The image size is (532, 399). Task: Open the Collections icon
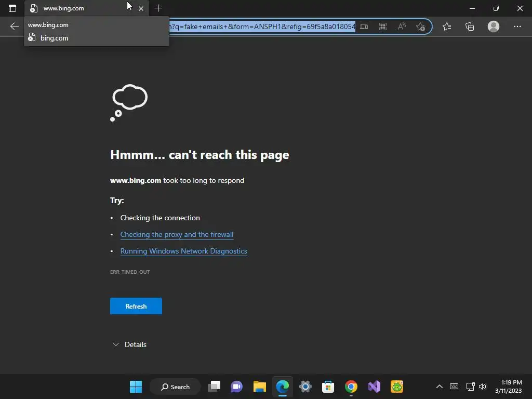coord(470,26)
